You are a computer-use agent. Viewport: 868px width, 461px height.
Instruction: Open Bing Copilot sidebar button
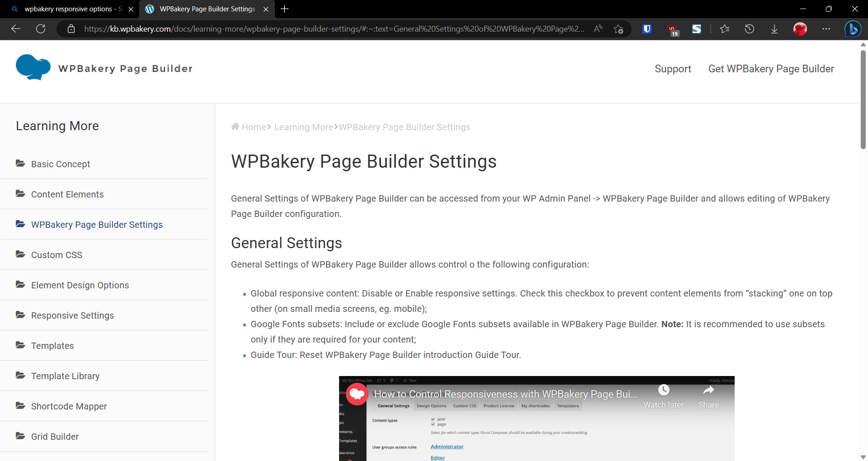click(x=853, y=29)
